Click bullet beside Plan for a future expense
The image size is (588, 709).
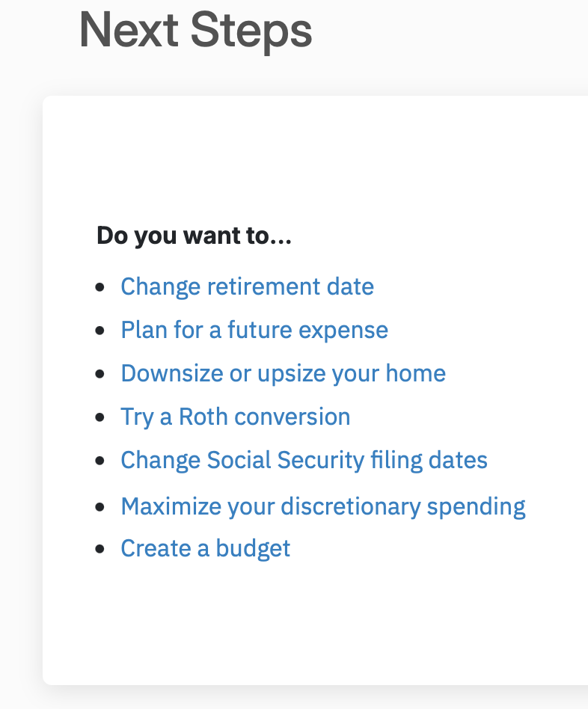100,331
